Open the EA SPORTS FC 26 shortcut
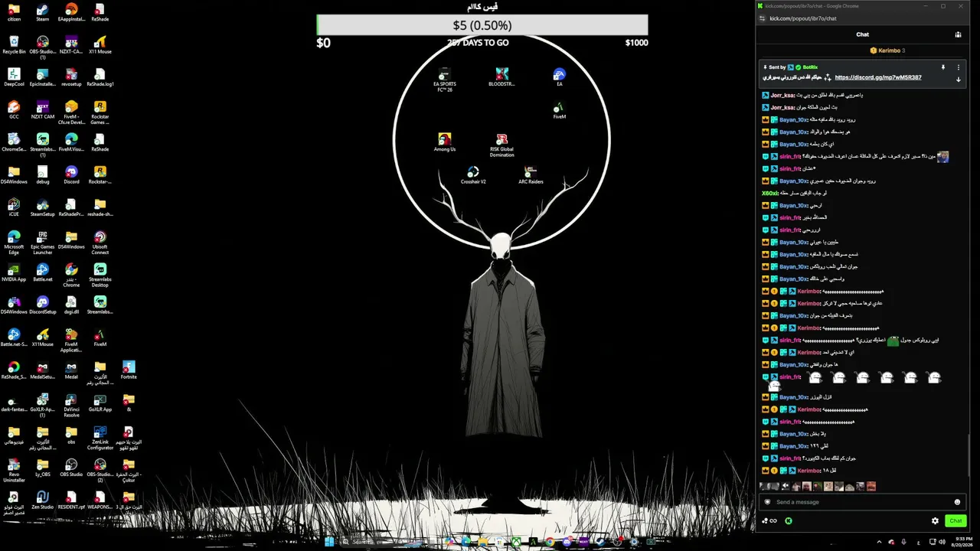The height and width of the screenshot is (551, 980). point(444,80)
